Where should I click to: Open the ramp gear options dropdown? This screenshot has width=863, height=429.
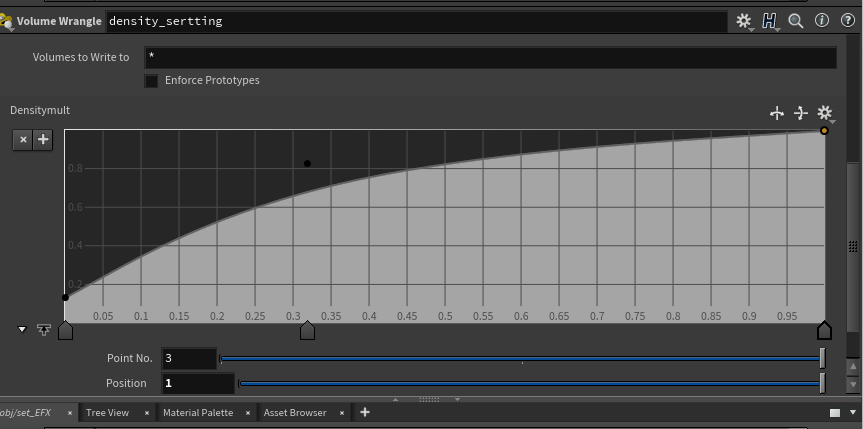point(825,113)
